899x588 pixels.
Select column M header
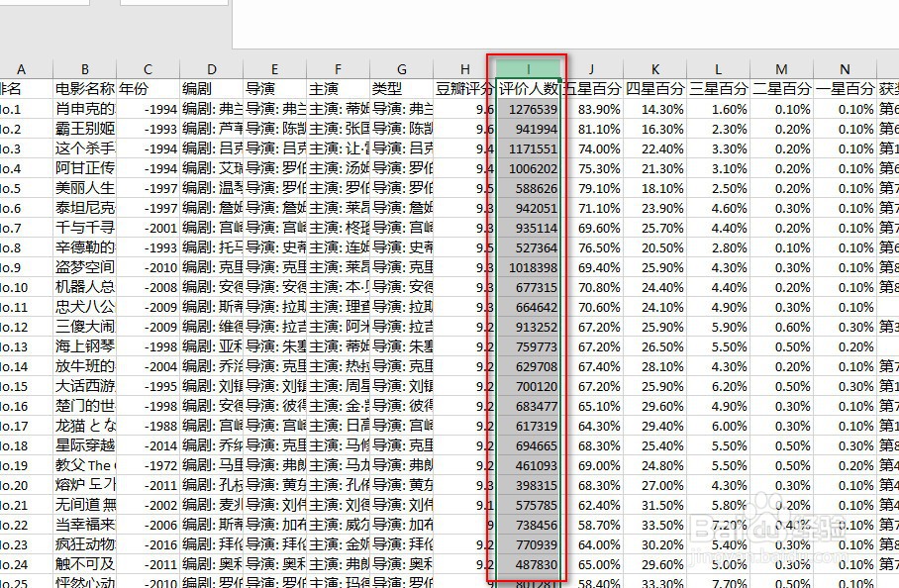point(781,69)
